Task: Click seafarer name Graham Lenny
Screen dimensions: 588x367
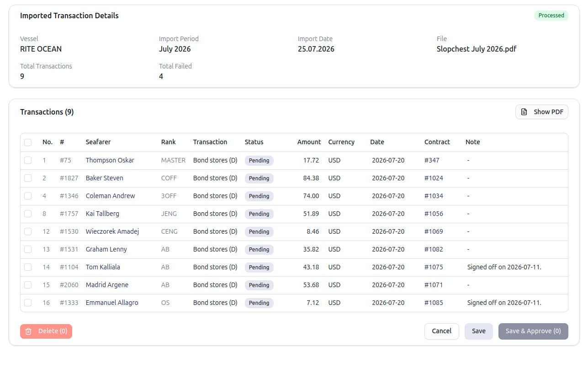Action: pyautogui.click(x=106, y=249)
